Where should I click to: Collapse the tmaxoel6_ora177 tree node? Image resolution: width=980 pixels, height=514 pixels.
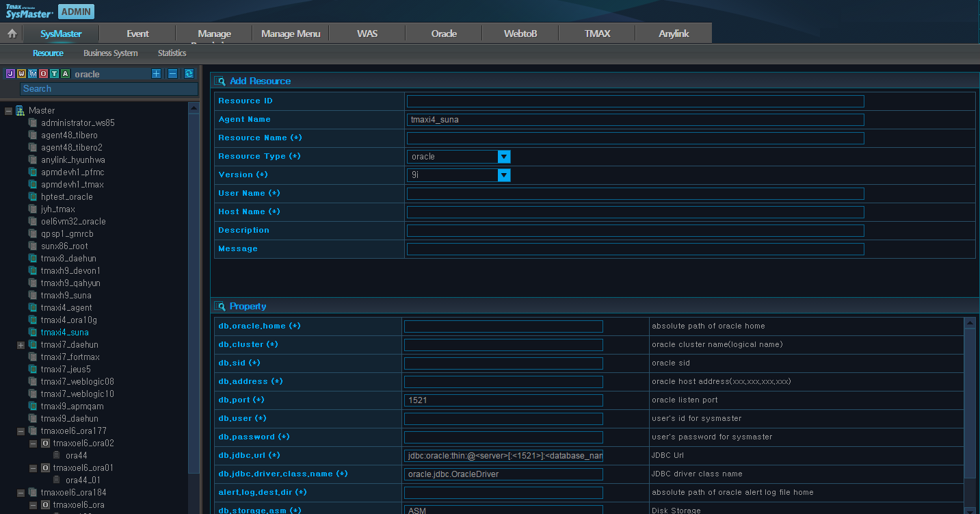(21, 431)
